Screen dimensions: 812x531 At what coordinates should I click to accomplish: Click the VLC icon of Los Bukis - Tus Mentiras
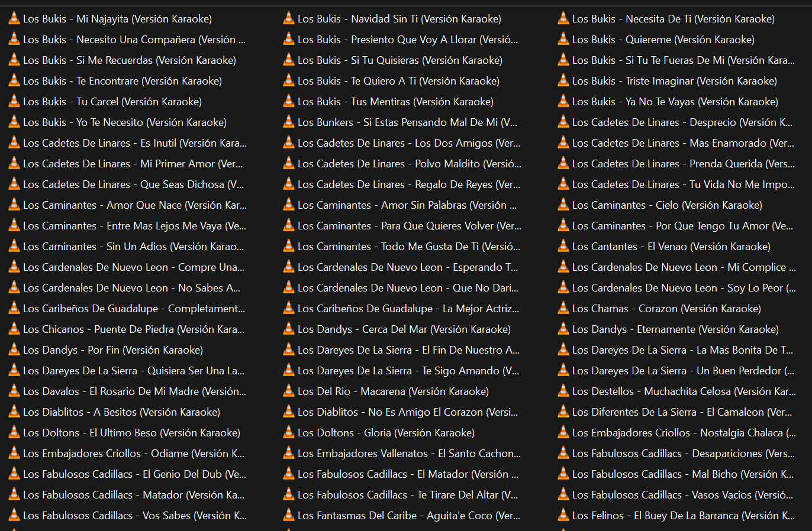289,102
